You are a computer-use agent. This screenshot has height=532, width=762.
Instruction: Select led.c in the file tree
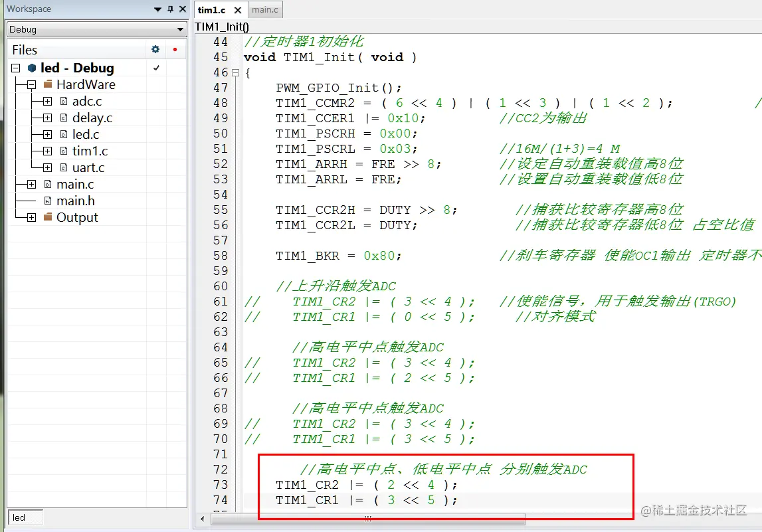[x=86, y=135]
